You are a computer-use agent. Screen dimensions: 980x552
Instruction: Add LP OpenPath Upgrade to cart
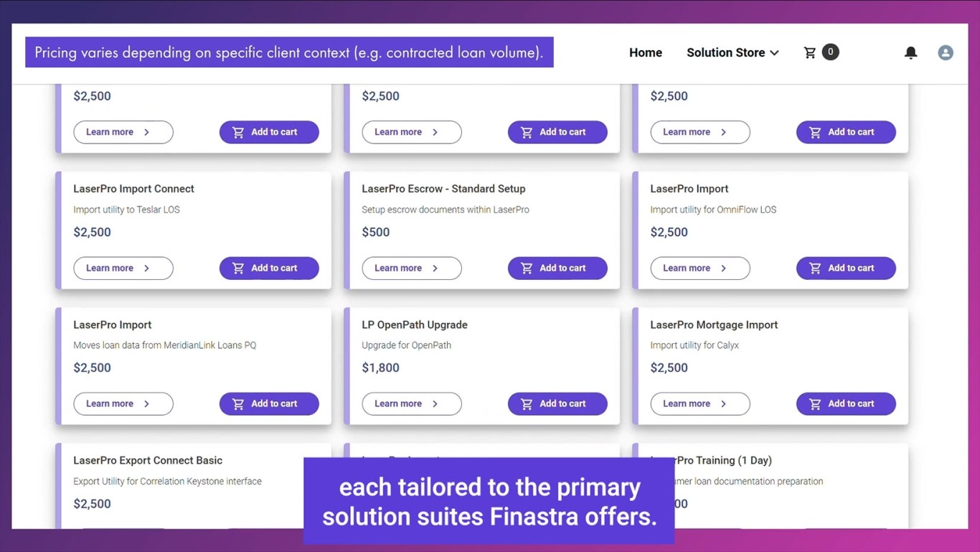(557, 403)
